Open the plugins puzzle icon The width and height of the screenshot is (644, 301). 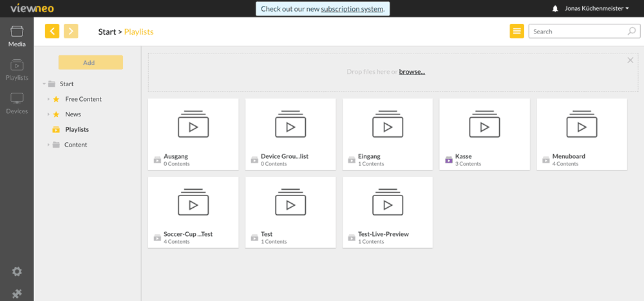point(17,294)
